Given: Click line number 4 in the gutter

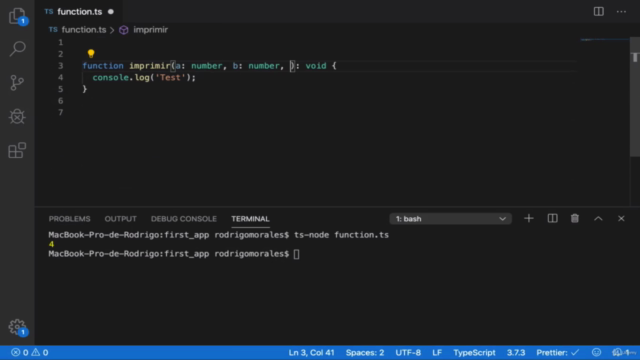Looking at the screenshot, I should (60, 78).
